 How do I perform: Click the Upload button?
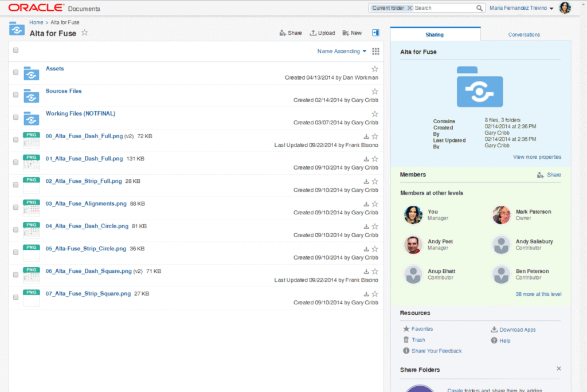pyautogui.click(x=322, y=33)
